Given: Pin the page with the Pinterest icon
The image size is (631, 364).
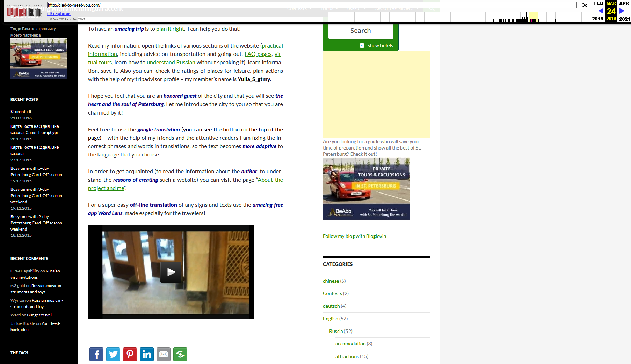Looking at the screenshot, I should pos(130,354).
